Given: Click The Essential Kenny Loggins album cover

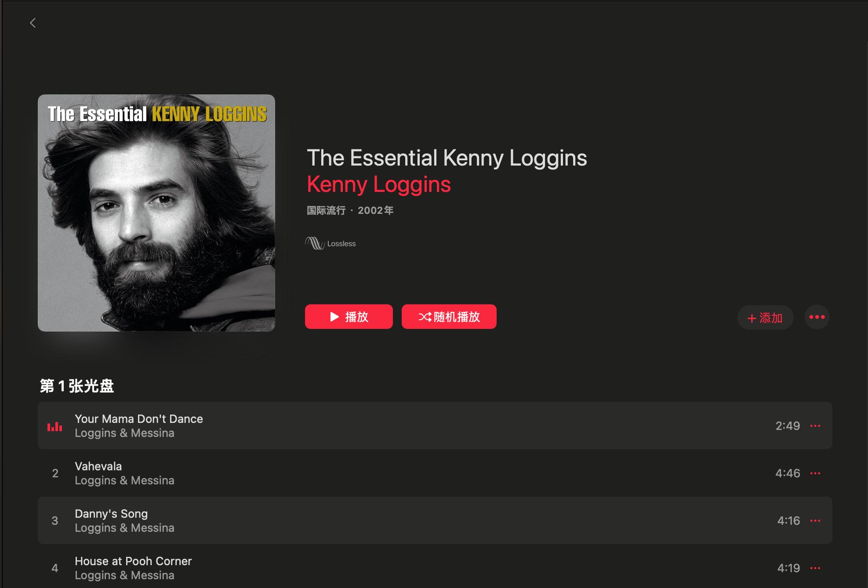Looking at the screenshot, I should [x=156, y=213].
